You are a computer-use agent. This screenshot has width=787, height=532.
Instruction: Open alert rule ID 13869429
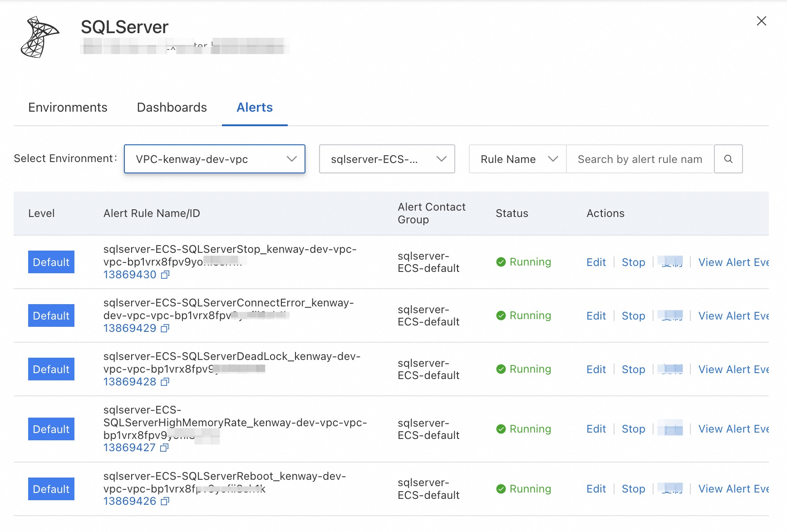click(130, 328)
